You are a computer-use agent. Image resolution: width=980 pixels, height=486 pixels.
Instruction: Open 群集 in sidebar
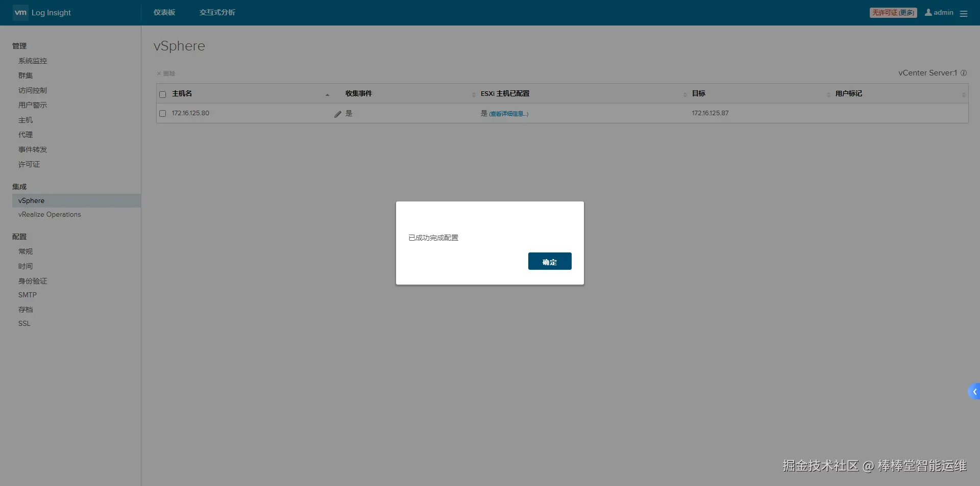(26, 75)
